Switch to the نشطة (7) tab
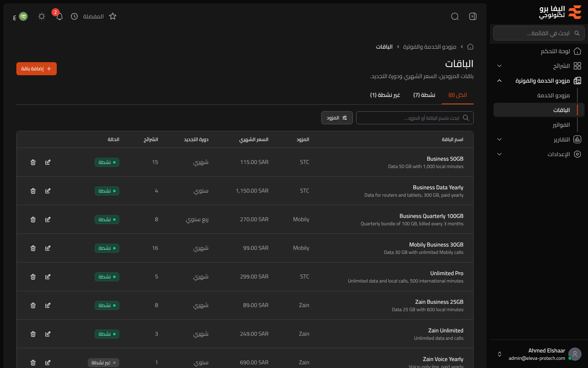 click(424, 95)
